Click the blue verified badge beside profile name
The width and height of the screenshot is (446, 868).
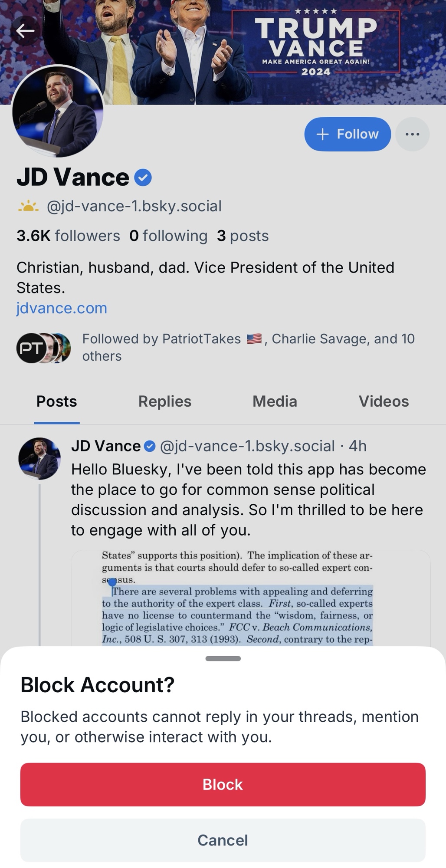143,178
